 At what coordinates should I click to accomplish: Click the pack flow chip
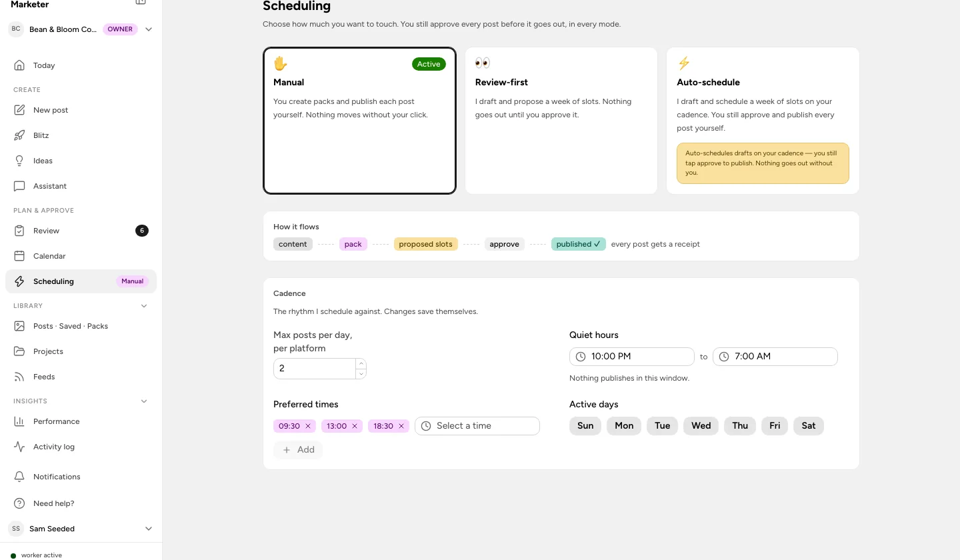click(353, 244)
